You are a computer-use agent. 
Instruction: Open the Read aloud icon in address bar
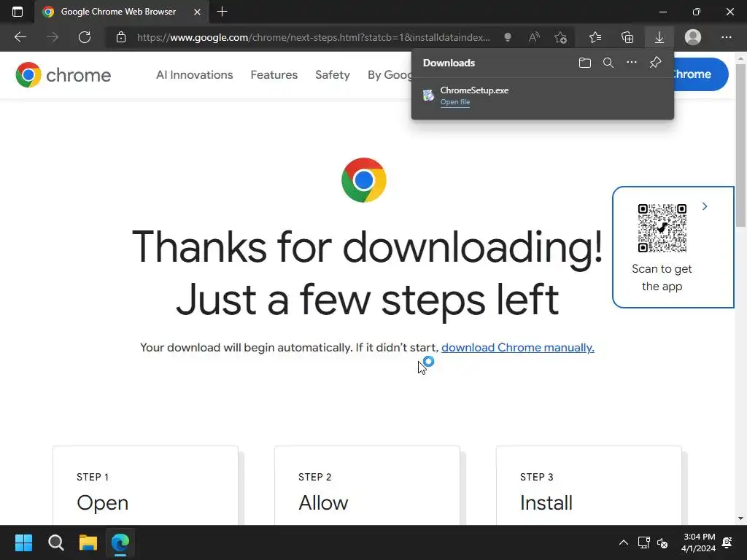(x=534, y=37)
